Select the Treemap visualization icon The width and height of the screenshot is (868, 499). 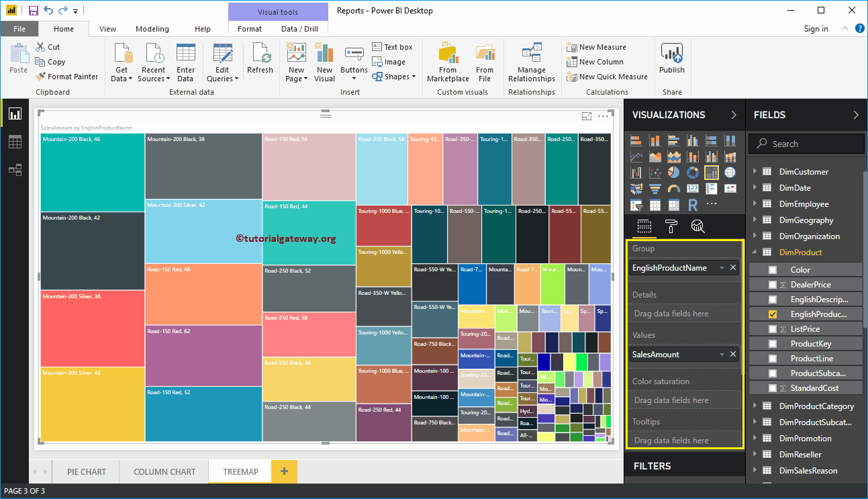pyautogui.click(x=712, y=173)
